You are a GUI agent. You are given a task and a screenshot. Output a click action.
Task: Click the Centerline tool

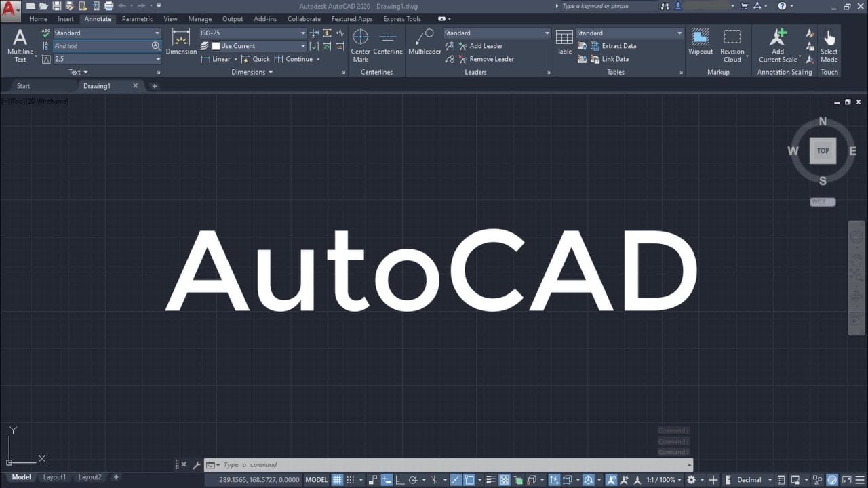(x=388, y=42)
